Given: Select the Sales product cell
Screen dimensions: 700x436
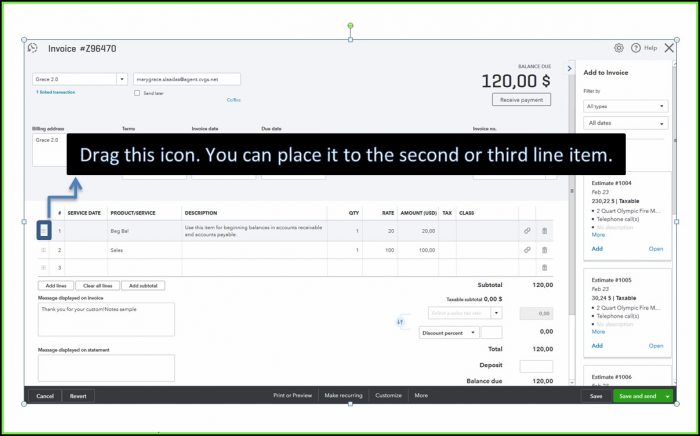Looking at the screenshot, I should (x=144, y=250).
